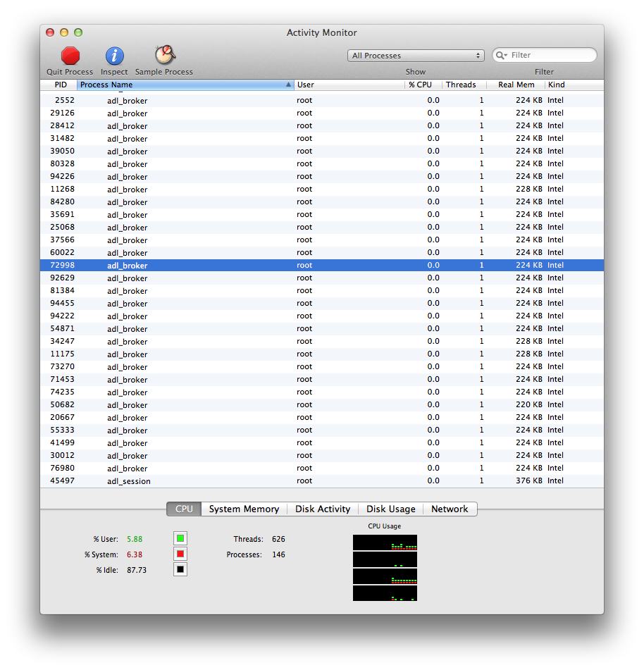Click the red Quit Process icon
The height and width of the screenshot is (670, 644).
70,56
